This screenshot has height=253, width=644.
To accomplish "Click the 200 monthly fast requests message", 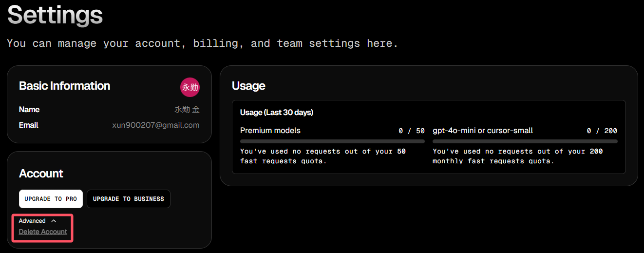I will coord(518,156).
